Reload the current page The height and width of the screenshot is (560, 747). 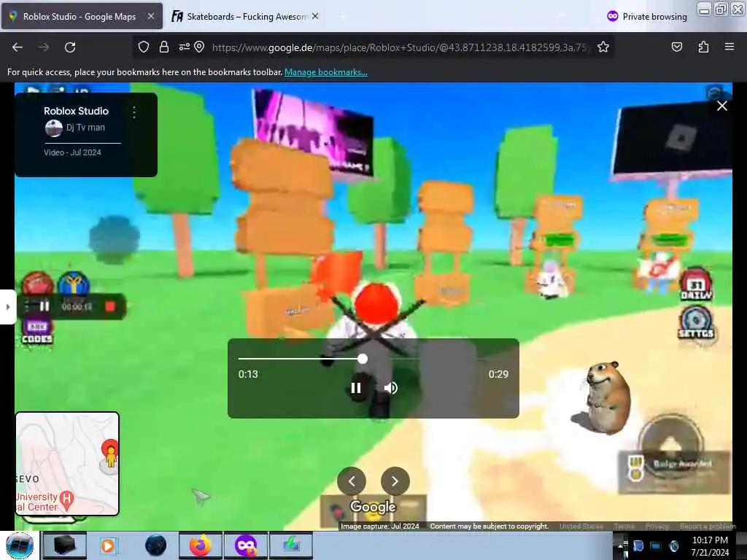tap(70, 47)
